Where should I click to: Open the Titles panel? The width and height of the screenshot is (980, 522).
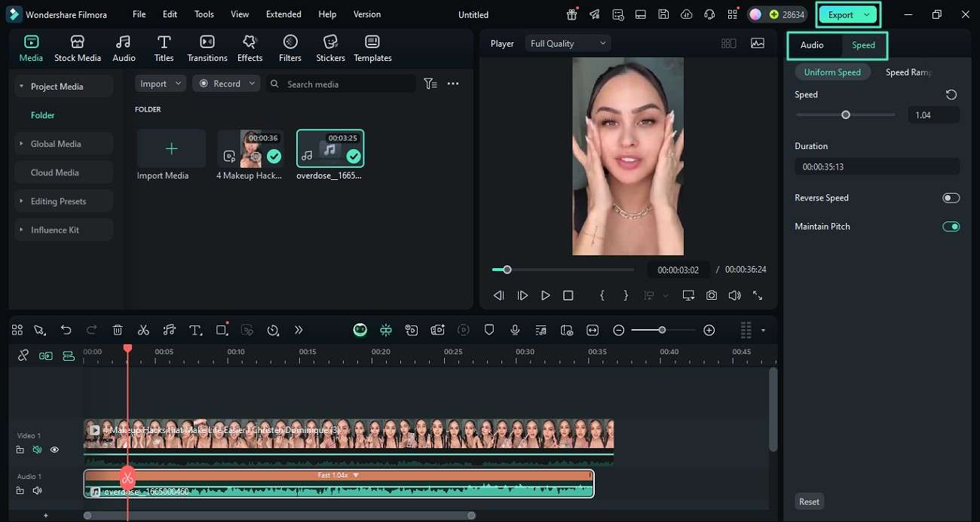(x=164, y=49)
